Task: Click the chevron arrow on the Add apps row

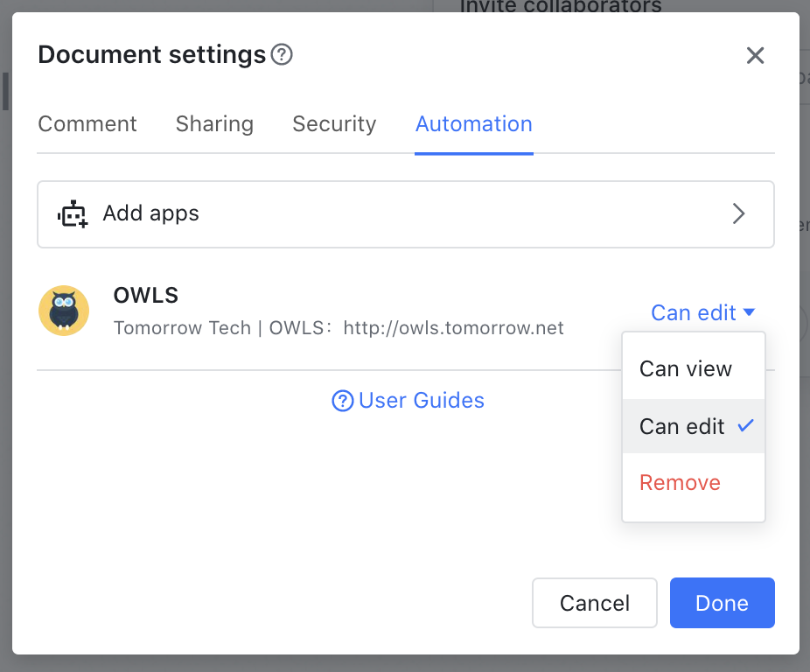Action: pyautogui.click(x=738, y=213)
